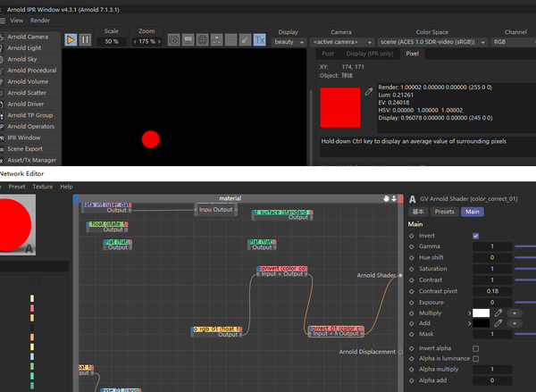The width and height of the screenshot is (536, 392).
Task: Click the Multiply eyedropper icon
Action: [498, 313]
